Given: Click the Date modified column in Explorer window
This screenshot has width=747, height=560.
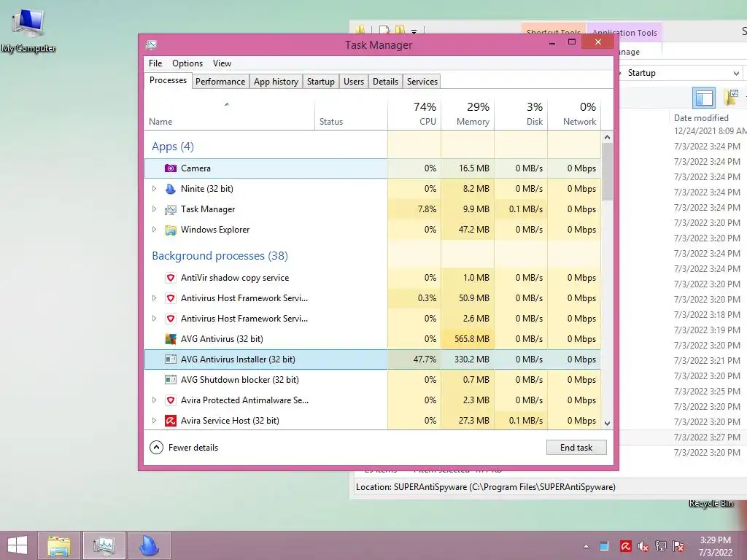Looking at the screenshot, I should (701, 117).
